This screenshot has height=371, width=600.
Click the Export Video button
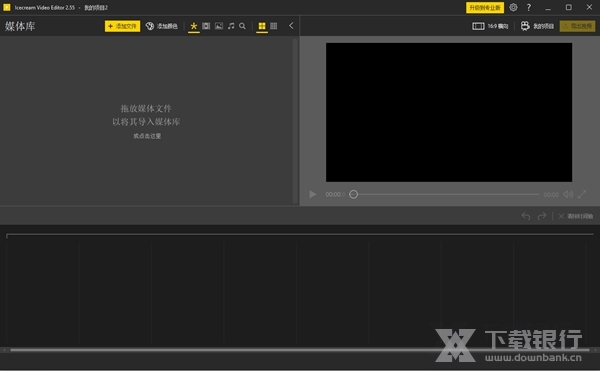tap(577, 26)
